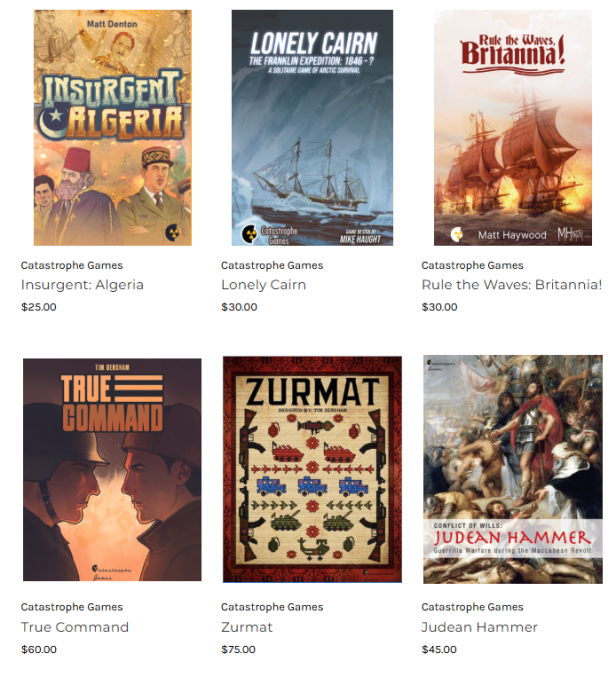
Task: Click Catastrophe Games vendor above Zurmat
Action: (272, 607)
